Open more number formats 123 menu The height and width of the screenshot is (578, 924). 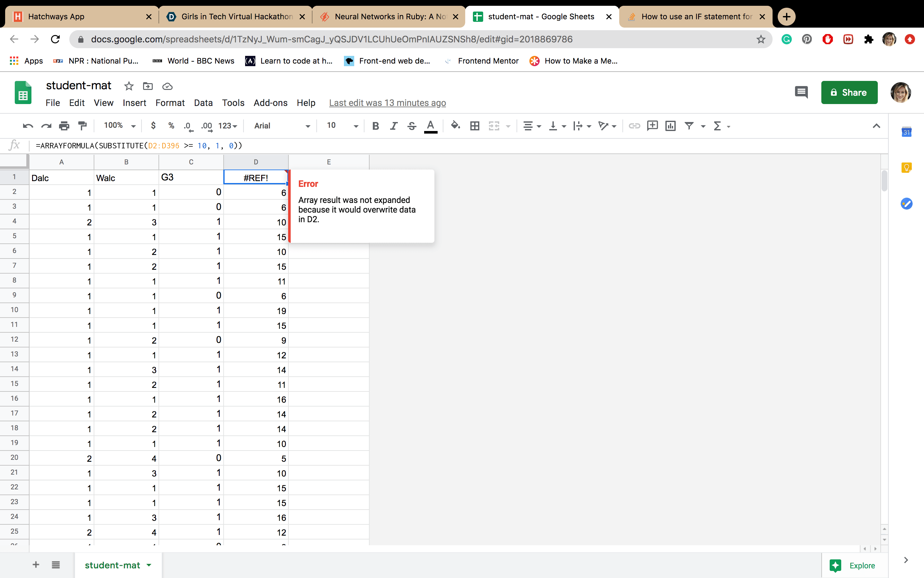pyautogui.click(x=227, y=126)
